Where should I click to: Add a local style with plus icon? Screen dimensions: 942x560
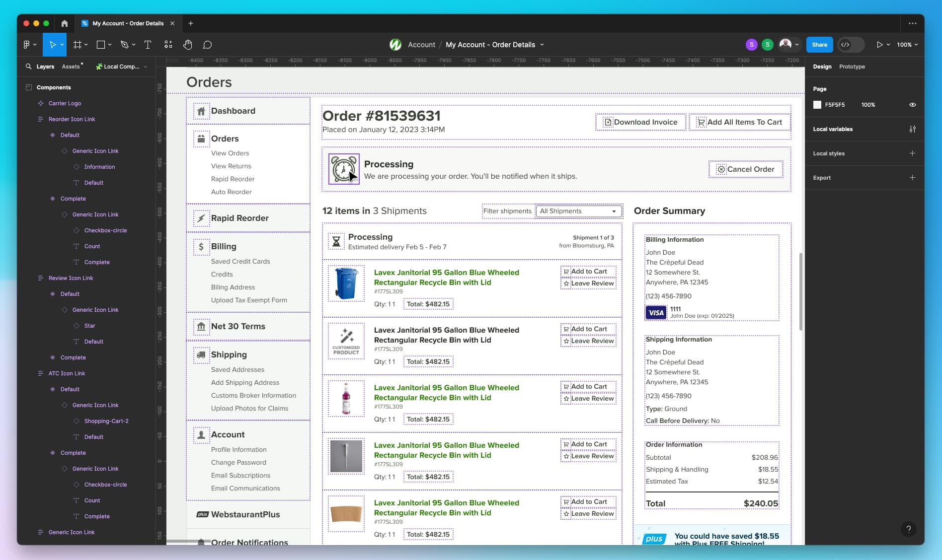[x=912, y=153]
